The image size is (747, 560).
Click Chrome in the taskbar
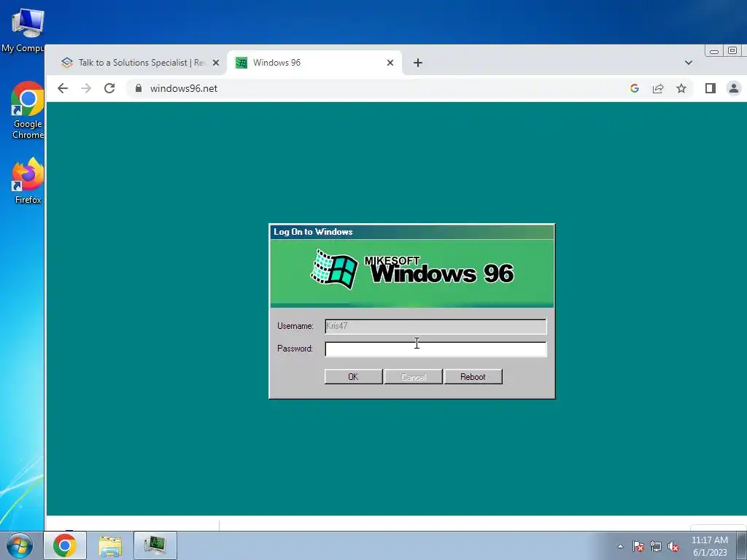(65, 545)
